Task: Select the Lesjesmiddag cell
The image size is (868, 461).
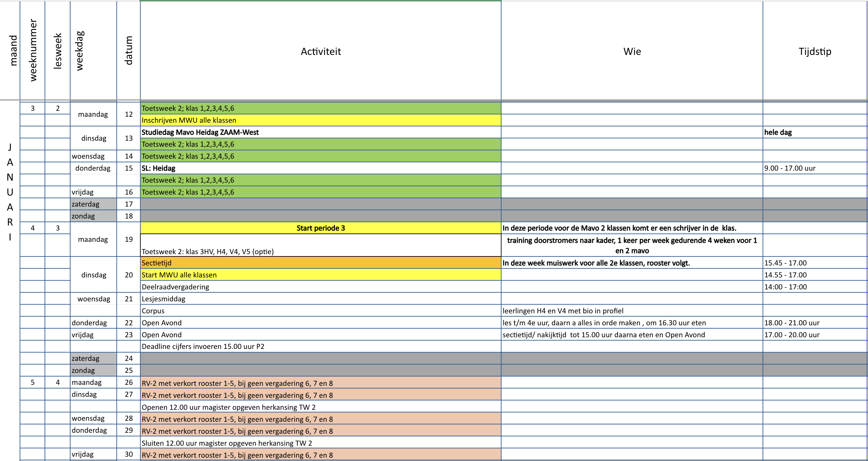Action: (x=321, y=299)
